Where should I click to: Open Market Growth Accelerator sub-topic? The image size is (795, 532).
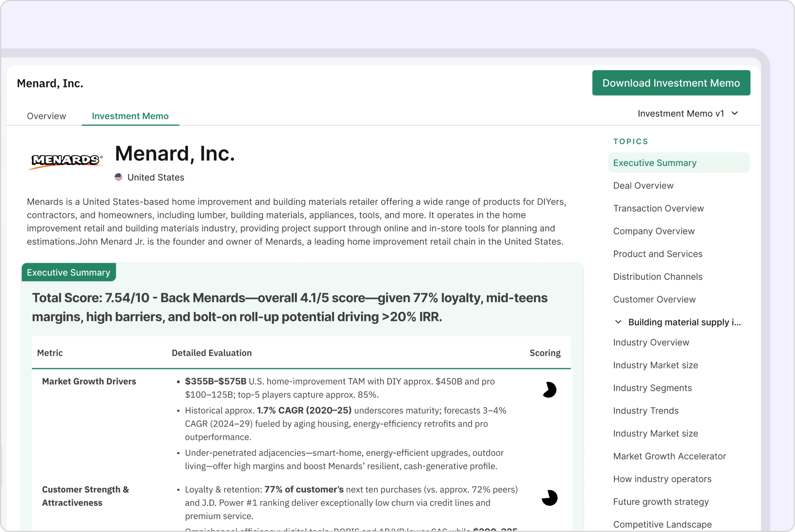click(669, 456)
